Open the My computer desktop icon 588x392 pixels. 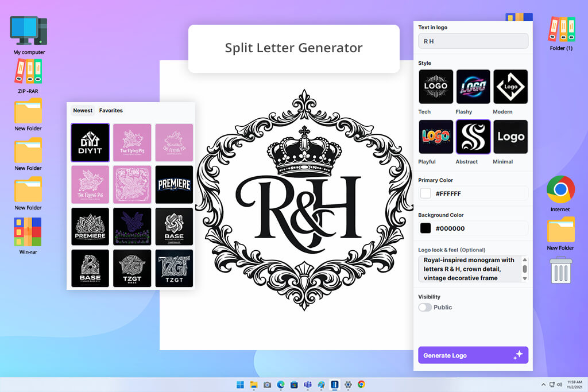(29, 35)
